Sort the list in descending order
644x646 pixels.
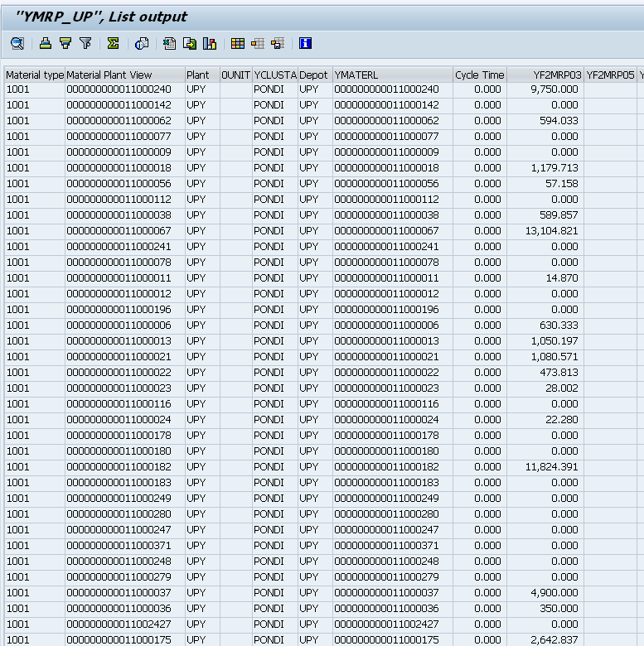click(x=65, y=43)
